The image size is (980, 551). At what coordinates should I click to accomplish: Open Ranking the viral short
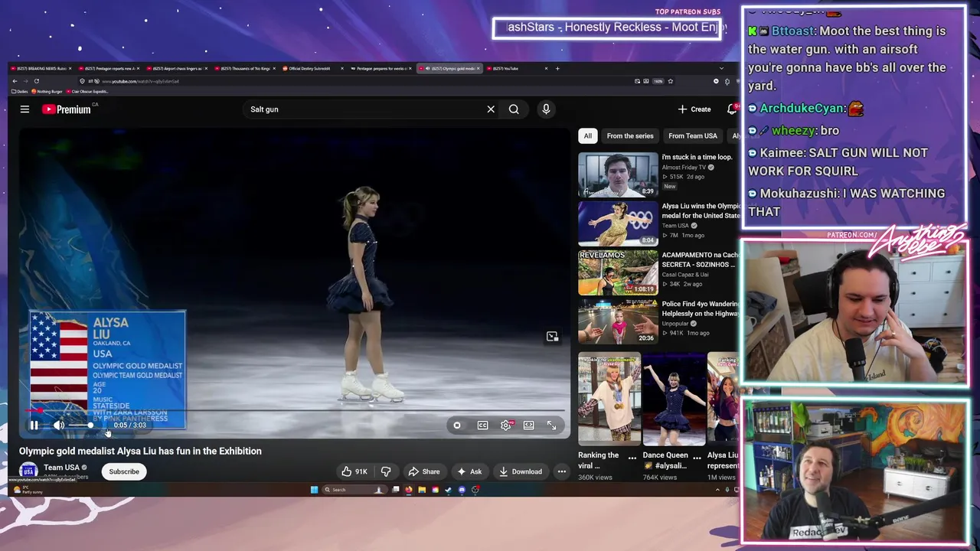tap(609, 399)
